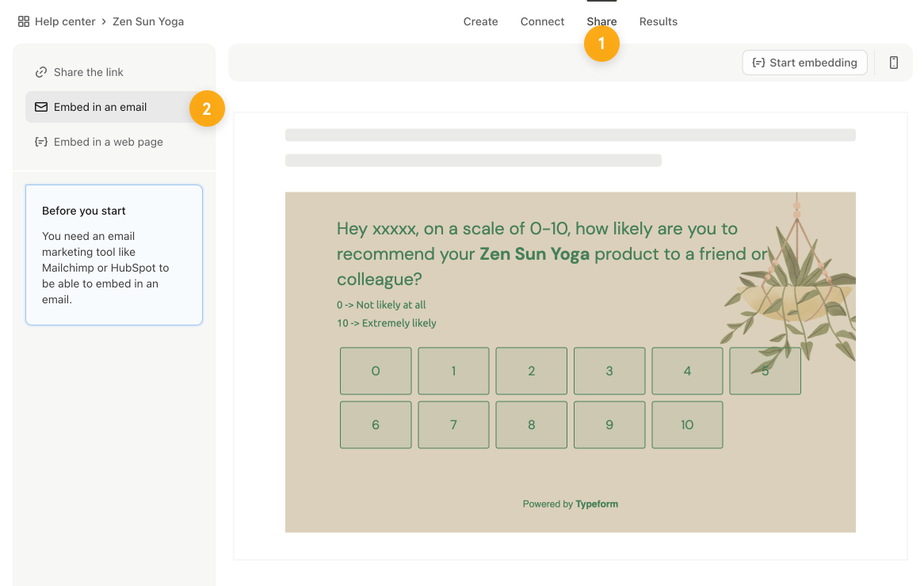This screenshot has width=924, height=586.
Task: Switch to the Connect tab
Action: (x=542, y=22)
